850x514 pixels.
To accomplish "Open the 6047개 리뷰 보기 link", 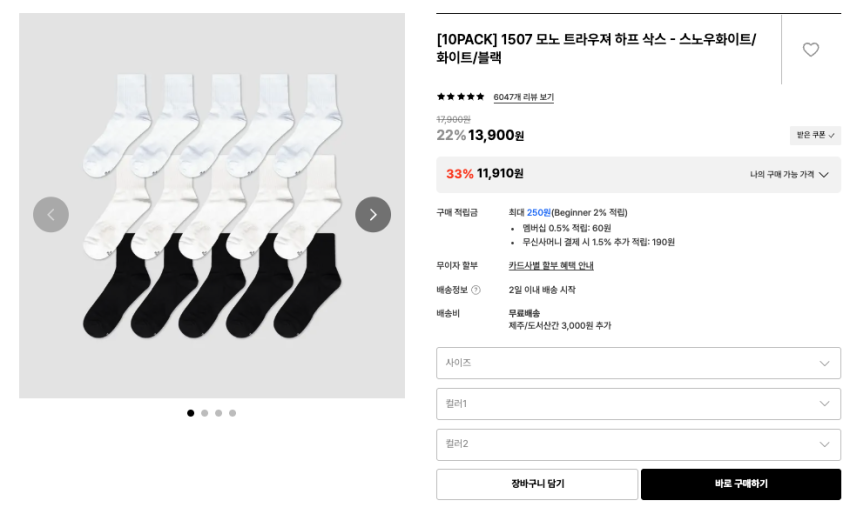I will click(523, 97).
